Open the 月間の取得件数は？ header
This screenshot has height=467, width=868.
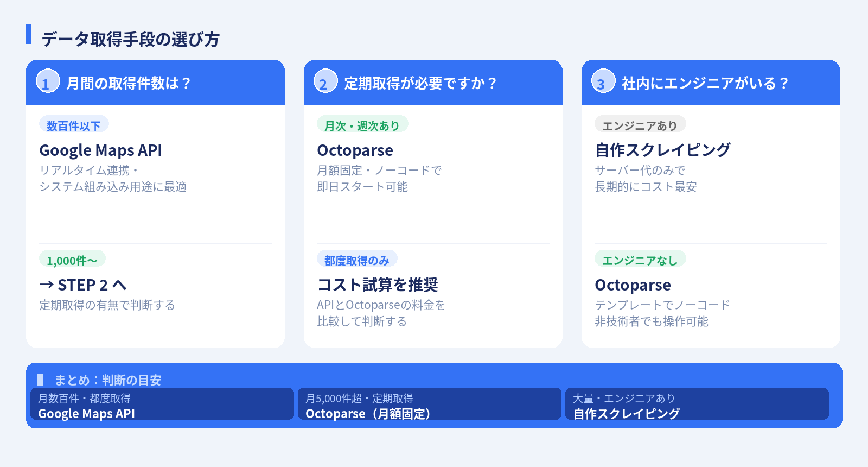tap(129, 83)
